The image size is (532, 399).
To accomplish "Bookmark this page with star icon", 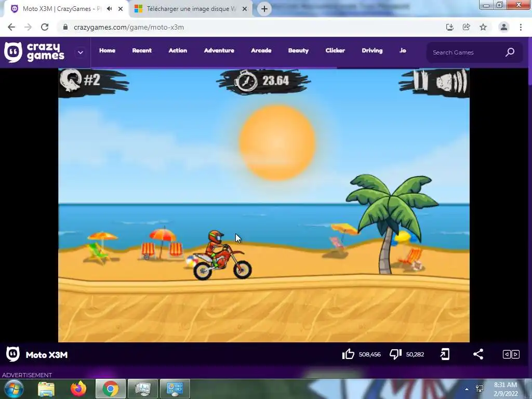I will tap(483, 27).
